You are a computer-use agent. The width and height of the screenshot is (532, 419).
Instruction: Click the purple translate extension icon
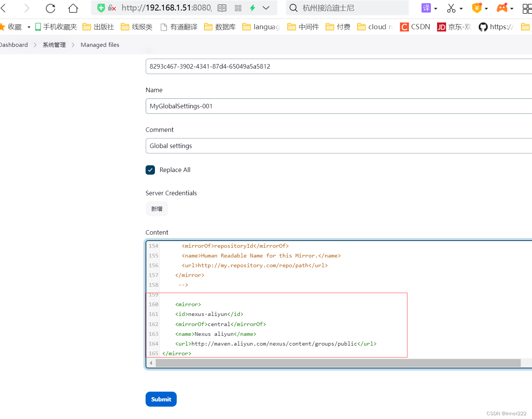pos(426,8)
